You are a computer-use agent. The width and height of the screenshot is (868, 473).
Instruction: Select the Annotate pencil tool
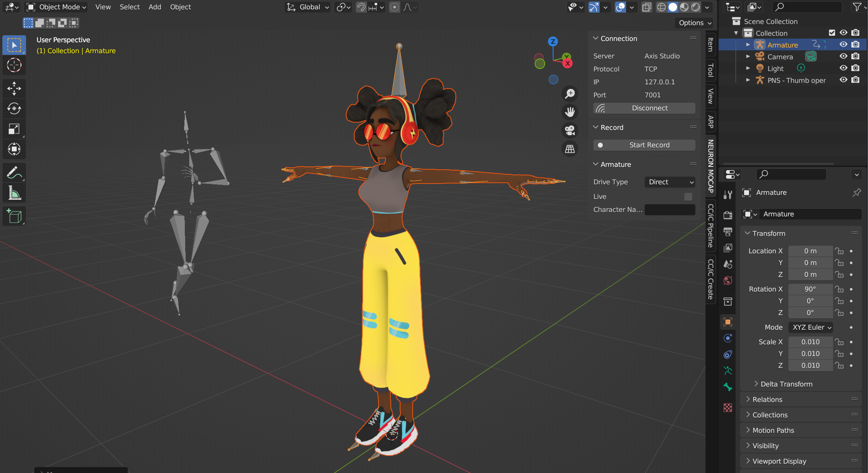click(x=14, y=173)
